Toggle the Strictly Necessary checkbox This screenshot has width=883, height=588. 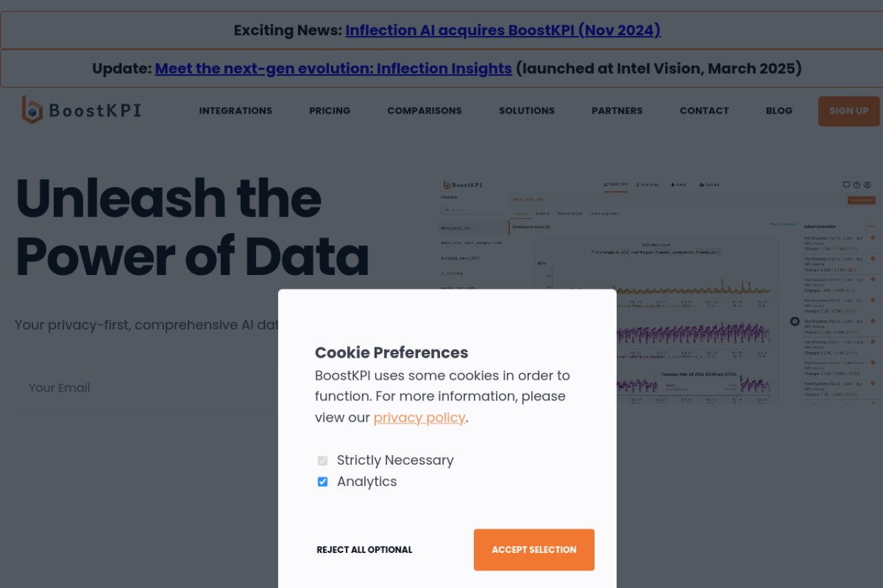pyautogui.click(x=322, y=460)
